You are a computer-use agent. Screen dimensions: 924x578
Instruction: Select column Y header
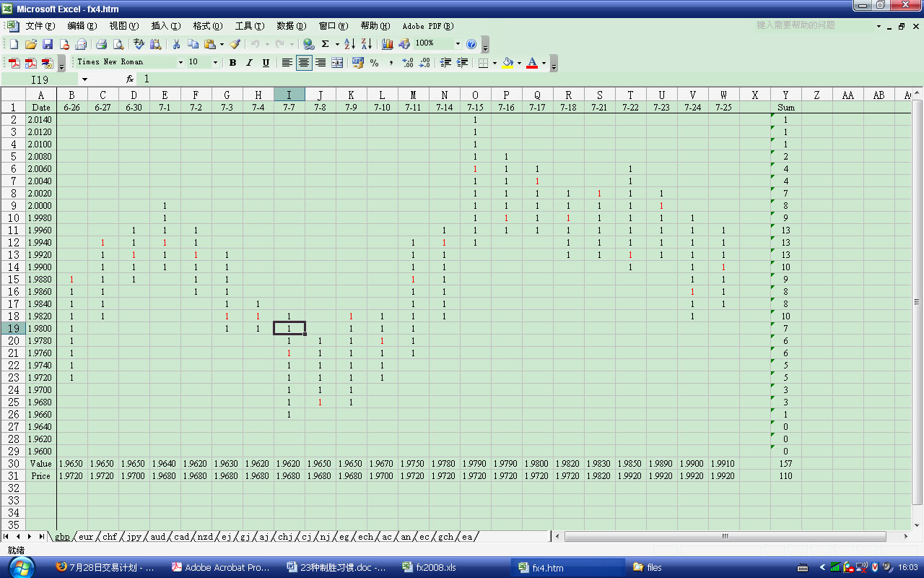(x=785, y=95)
